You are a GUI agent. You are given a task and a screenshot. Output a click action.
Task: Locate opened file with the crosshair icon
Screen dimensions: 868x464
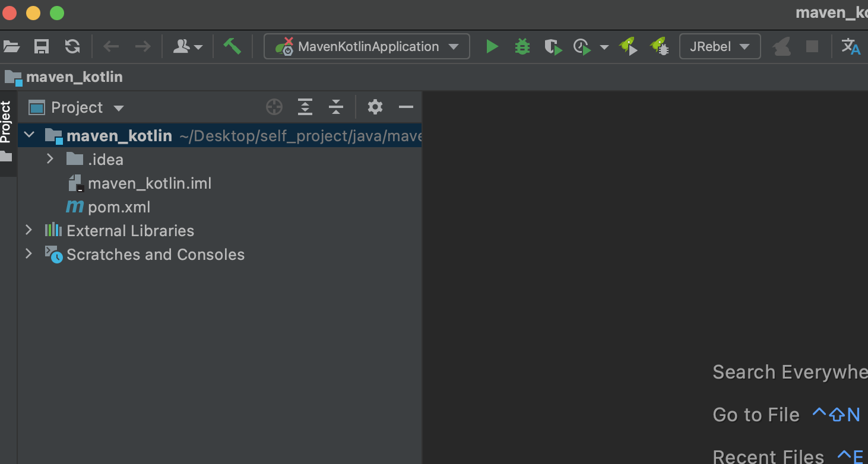point(274,107)
